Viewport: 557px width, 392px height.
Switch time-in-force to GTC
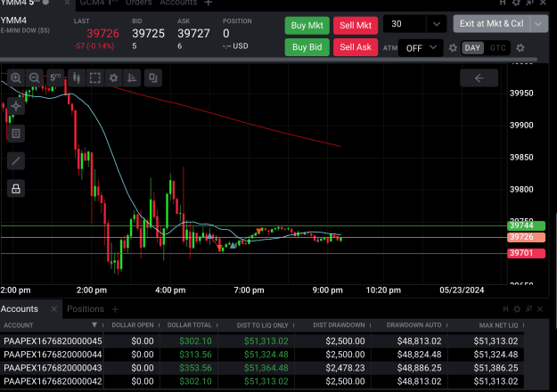(497, 48)
